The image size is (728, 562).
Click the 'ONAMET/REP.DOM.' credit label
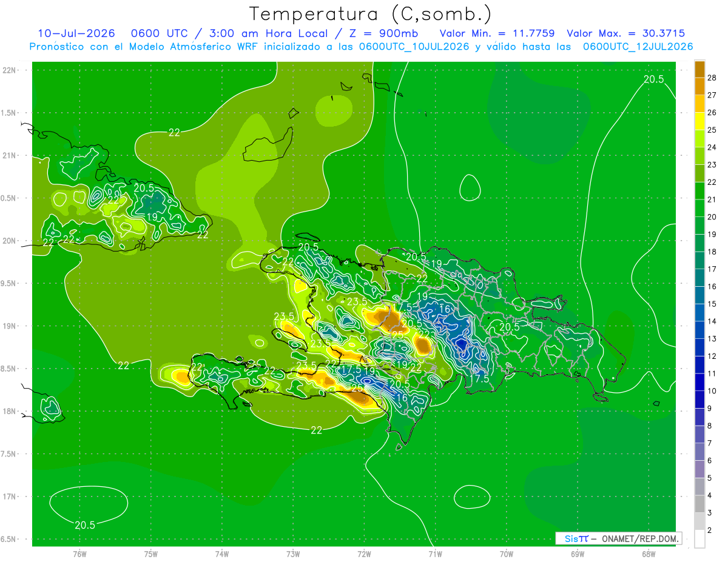tap(639, 538)
